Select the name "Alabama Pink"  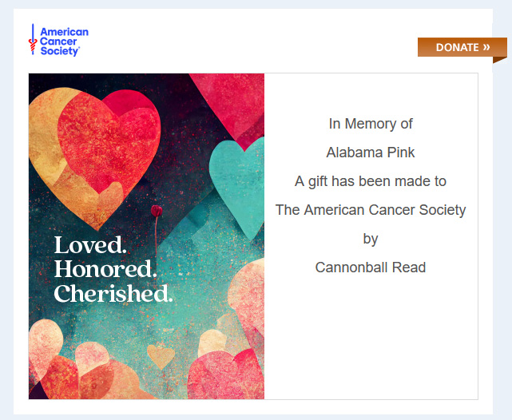pos(371,153)
